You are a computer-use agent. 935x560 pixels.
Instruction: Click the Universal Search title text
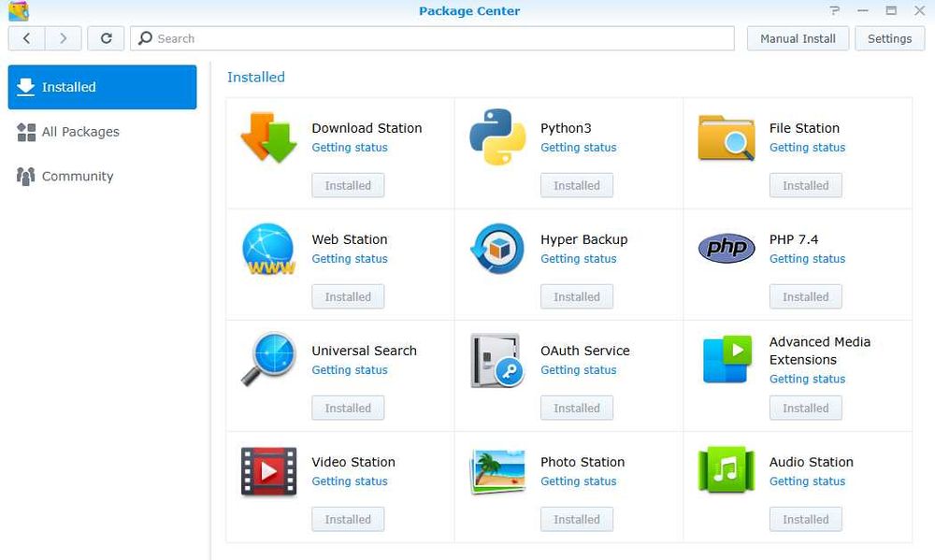[x=365, y=351]
